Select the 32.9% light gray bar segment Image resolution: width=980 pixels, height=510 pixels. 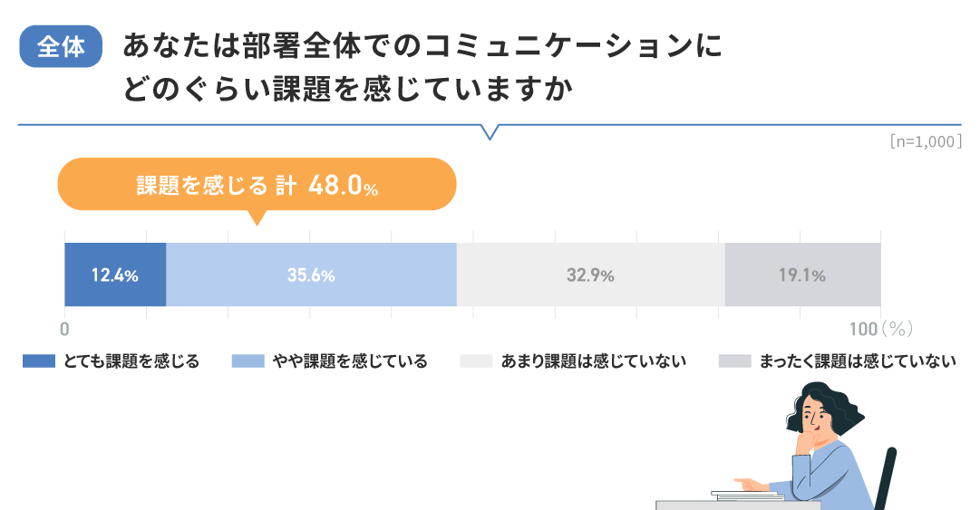pos(590,275)
